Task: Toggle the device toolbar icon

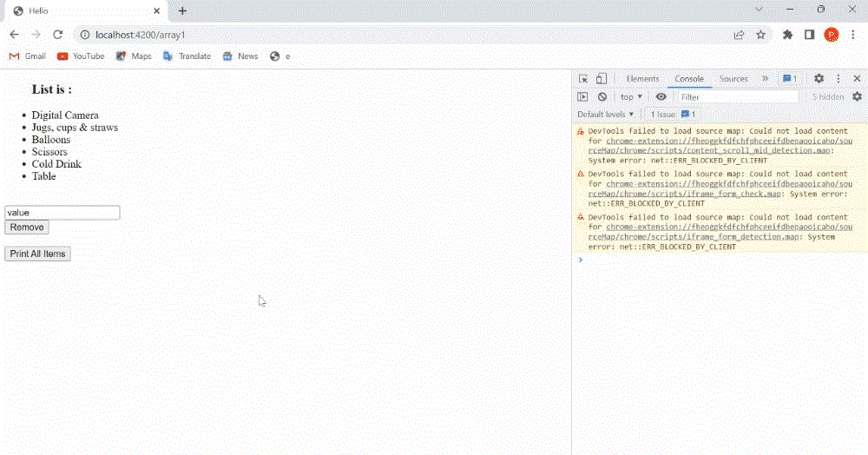Action: (602, 79)
